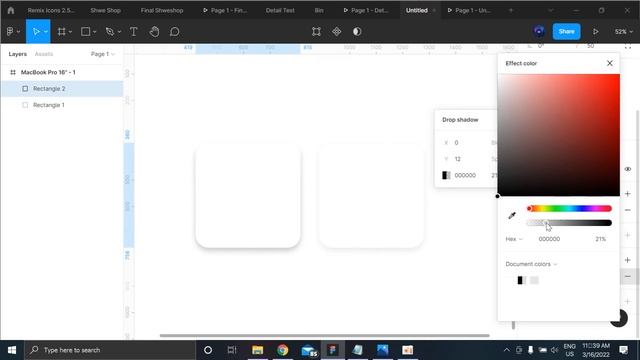This screenshot has width=640, height=360.
Task: Edit the 21% opacity field
Action: click(x=600, y=239)
